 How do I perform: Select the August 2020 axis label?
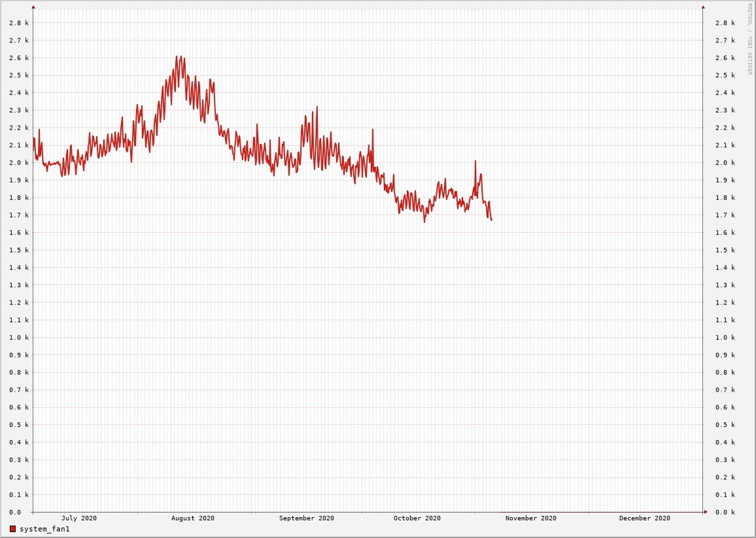192,518
